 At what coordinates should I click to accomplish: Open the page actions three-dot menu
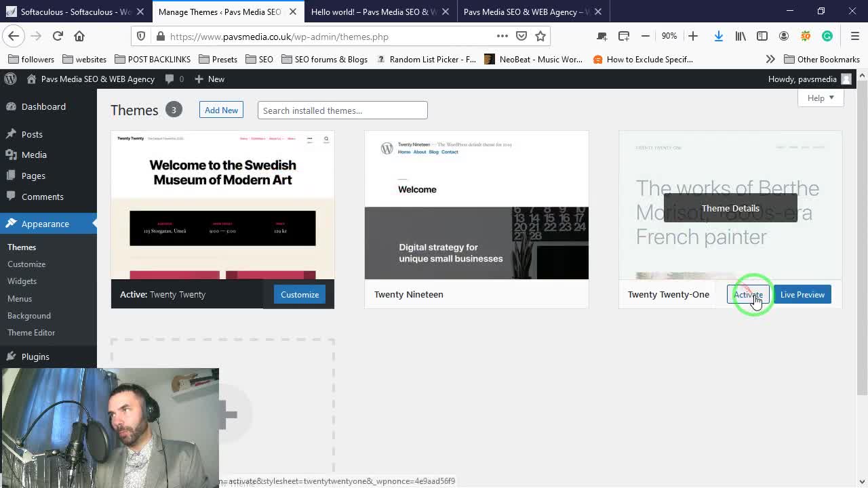tap(502, 36)
